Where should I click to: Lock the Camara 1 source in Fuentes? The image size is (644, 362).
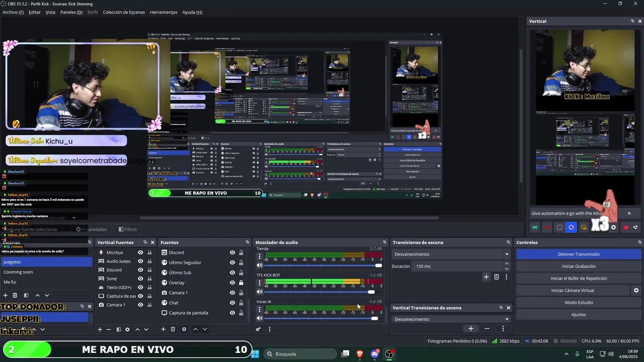point(241,293)
